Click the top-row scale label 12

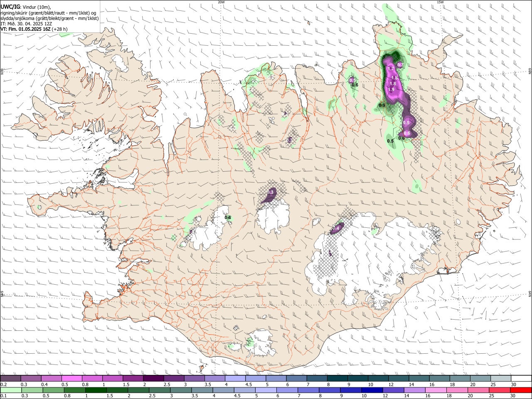coord(391,384)
